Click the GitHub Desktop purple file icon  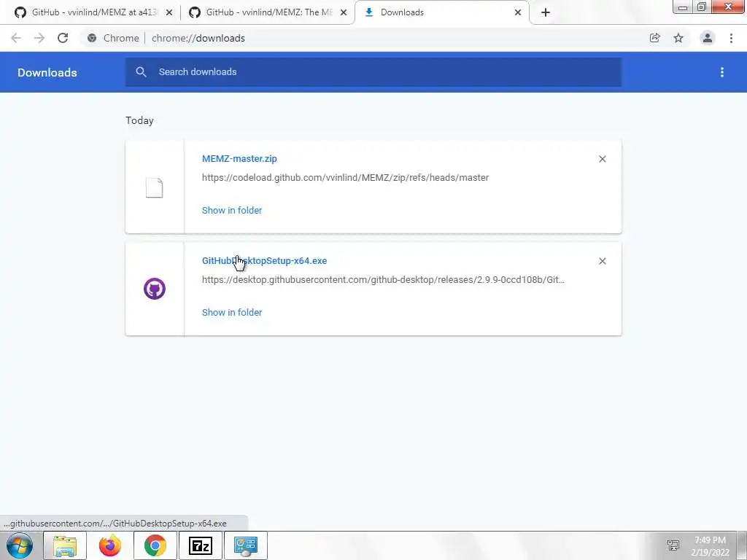155,289
